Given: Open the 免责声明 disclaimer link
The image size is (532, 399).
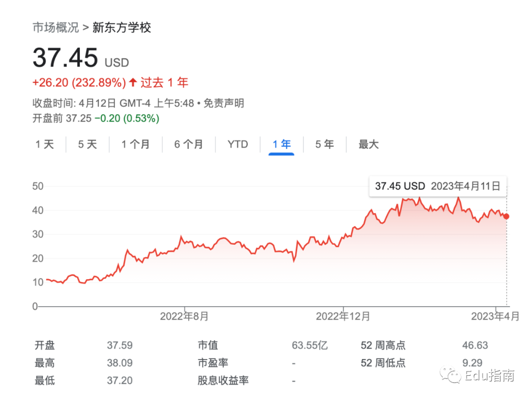Looking at the screenshot, I should pos(224,103).
